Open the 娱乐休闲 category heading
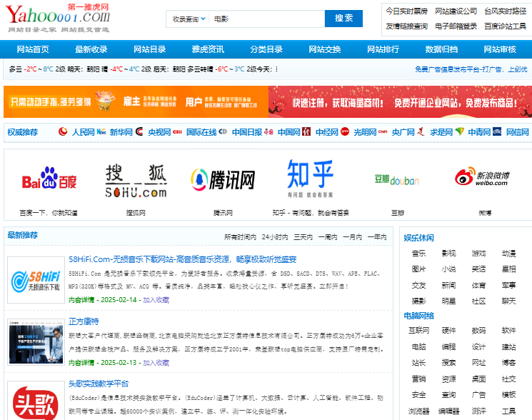 (418, 238)
